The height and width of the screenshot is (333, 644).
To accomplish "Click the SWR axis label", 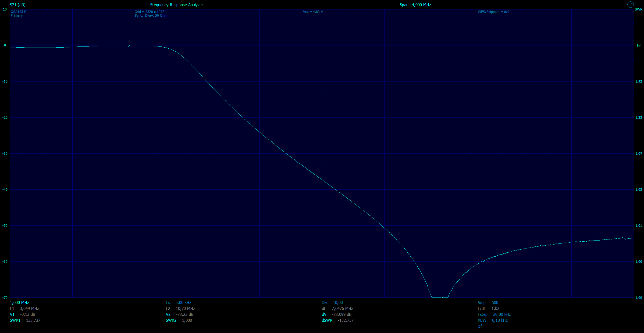I will [x=638, y=9].
